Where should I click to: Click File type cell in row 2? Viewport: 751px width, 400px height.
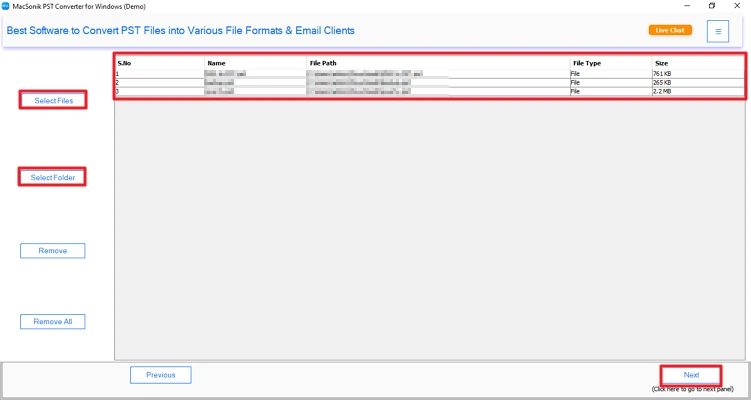(x=611, y=82)
